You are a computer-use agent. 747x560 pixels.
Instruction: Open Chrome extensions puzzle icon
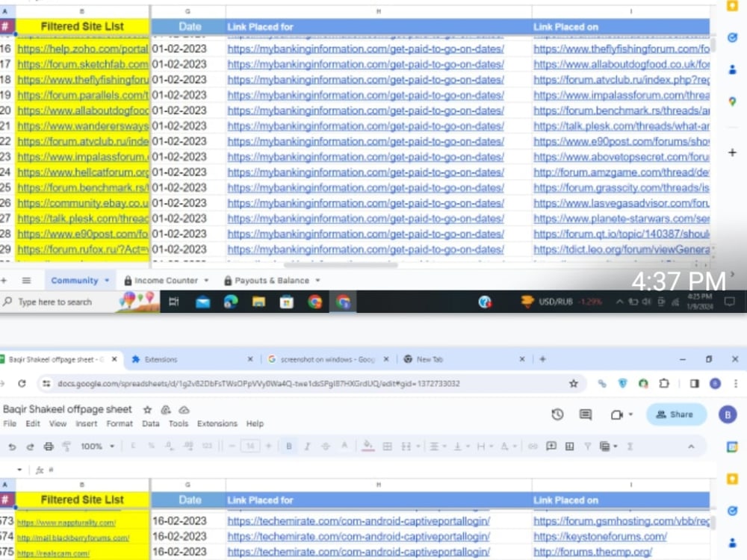pos(664,383)
